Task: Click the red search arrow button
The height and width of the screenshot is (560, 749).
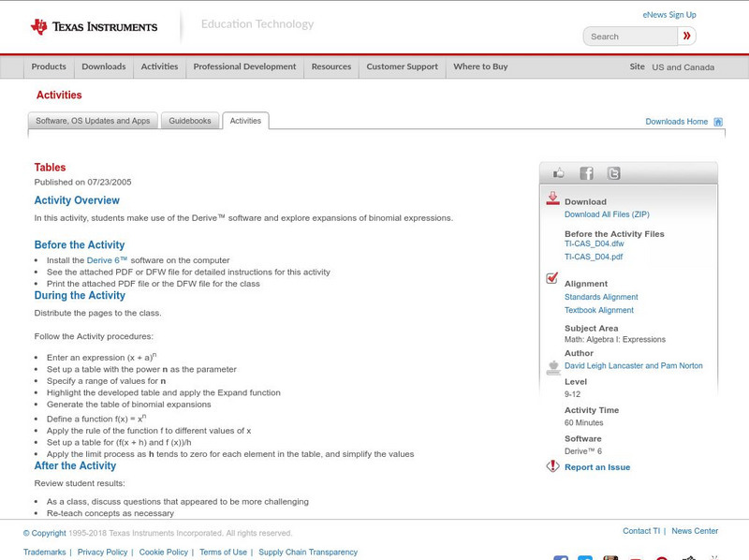Action: [686, 36]
